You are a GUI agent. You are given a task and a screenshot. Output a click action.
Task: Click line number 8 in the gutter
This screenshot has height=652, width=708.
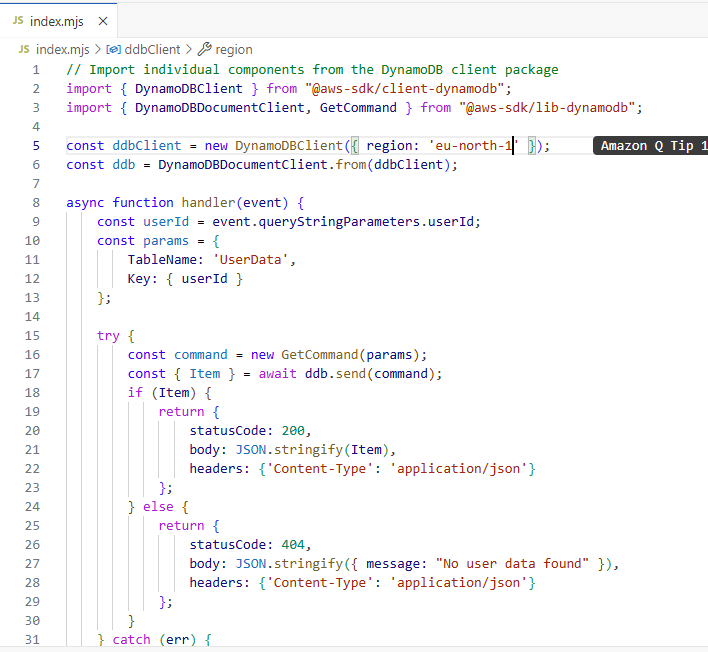click(36, 202)
